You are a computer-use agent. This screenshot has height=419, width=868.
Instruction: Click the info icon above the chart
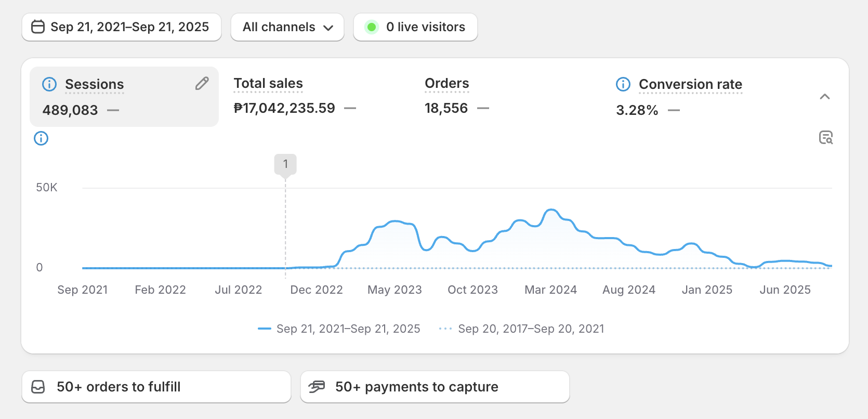41,138
